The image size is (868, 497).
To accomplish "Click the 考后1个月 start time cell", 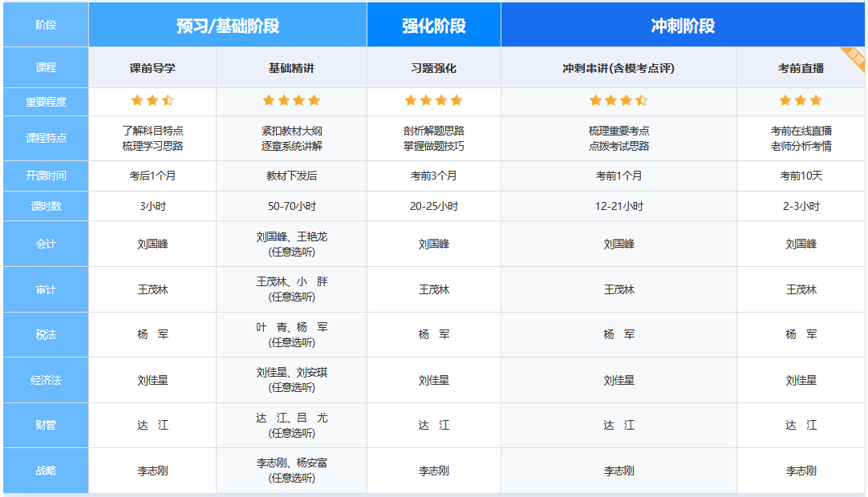I will coord(152,176).
